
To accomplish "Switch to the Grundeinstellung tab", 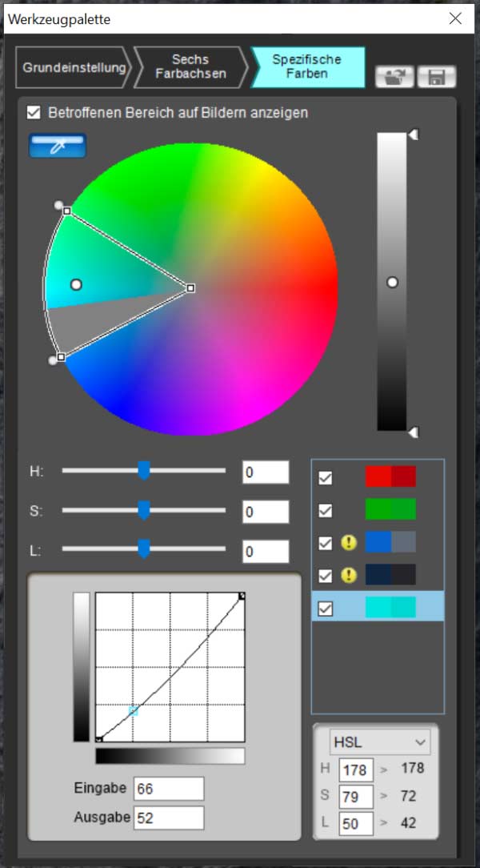I will point(73,67).
